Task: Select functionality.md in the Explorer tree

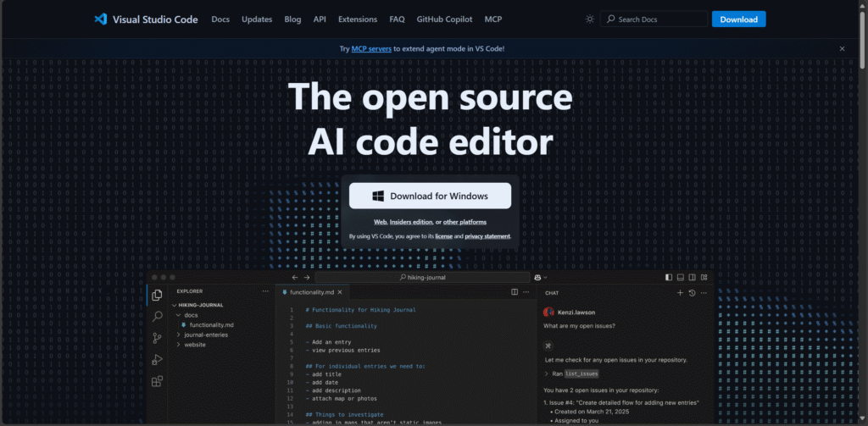Action: 211,324
